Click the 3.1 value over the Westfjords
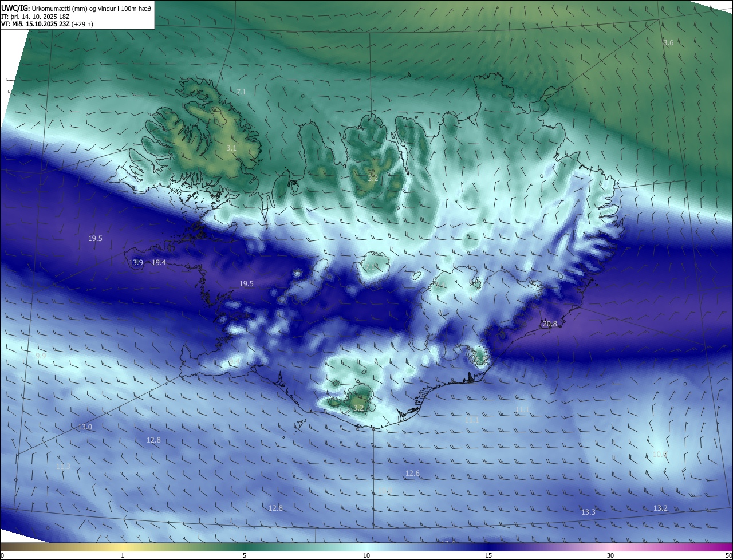This screenshot has width=733, height=560. click(231, 148)
